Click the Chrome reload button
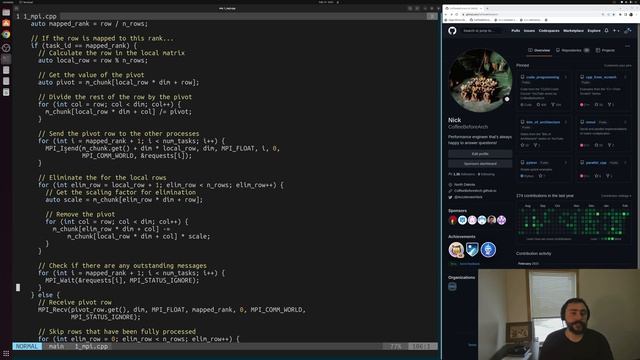 pyautogui.click(x=457, y=14)
